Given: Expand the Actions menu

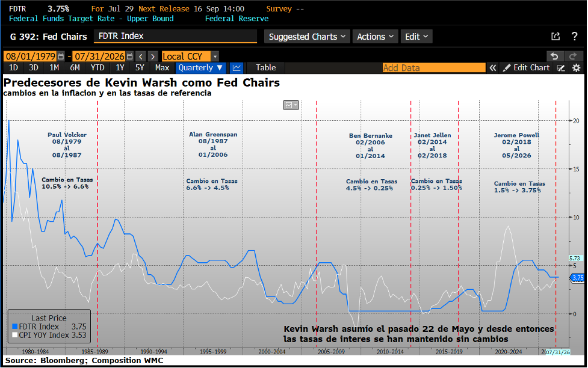Looking at the screenshot, I should tap(375, 36).
